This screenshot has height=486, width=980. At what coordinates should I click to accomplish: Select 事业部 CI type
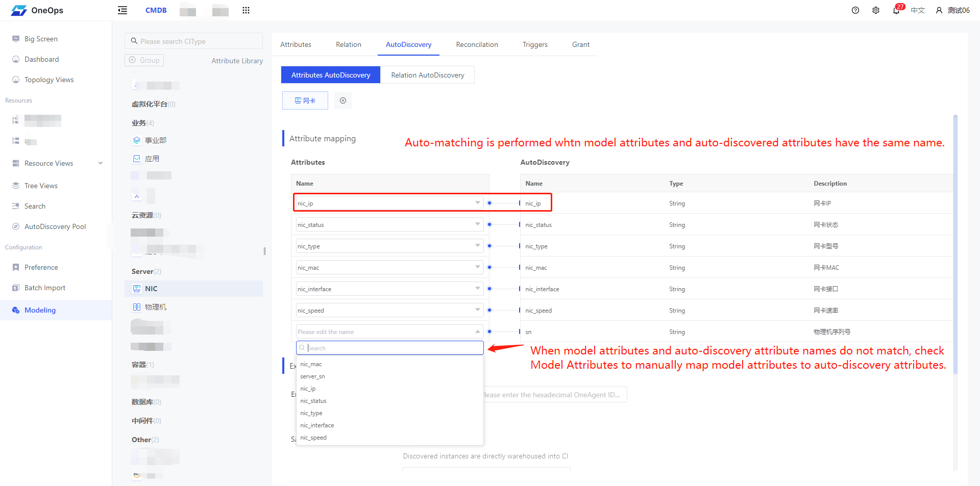pos(155,140)
